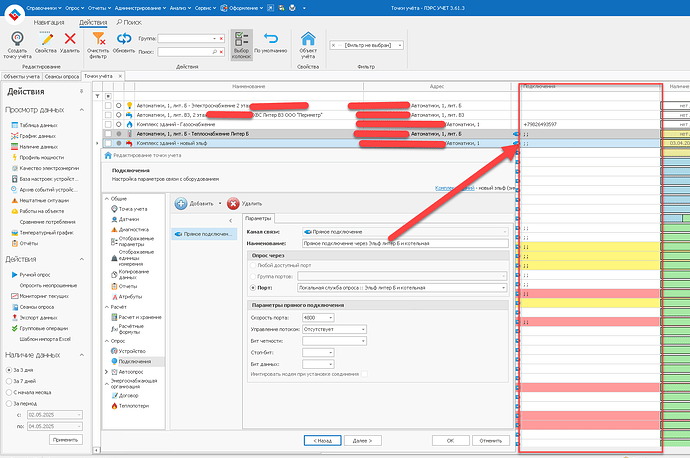Select the За 3 дня radio option
This screenshot has height=458, width=690.
pyautogui.click(x=9, y=370)
